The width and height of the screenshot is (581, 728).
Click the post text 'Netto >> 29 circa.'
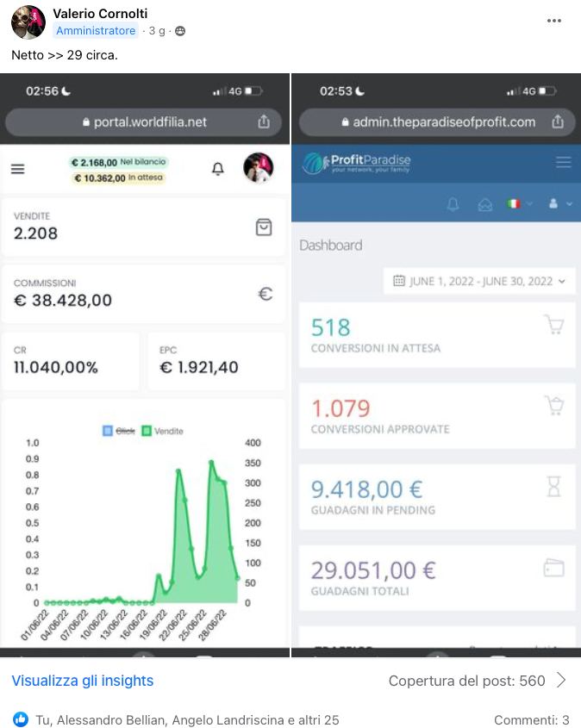point(65,55)
